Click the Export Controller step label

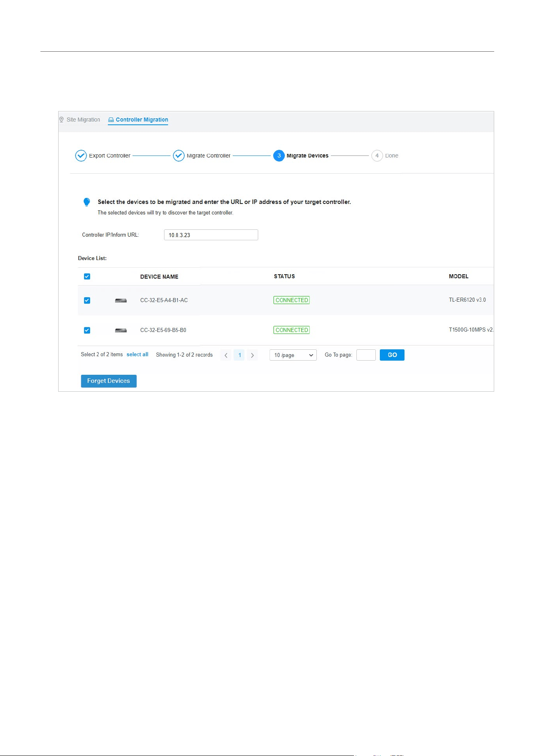click(x=110, y=155)
